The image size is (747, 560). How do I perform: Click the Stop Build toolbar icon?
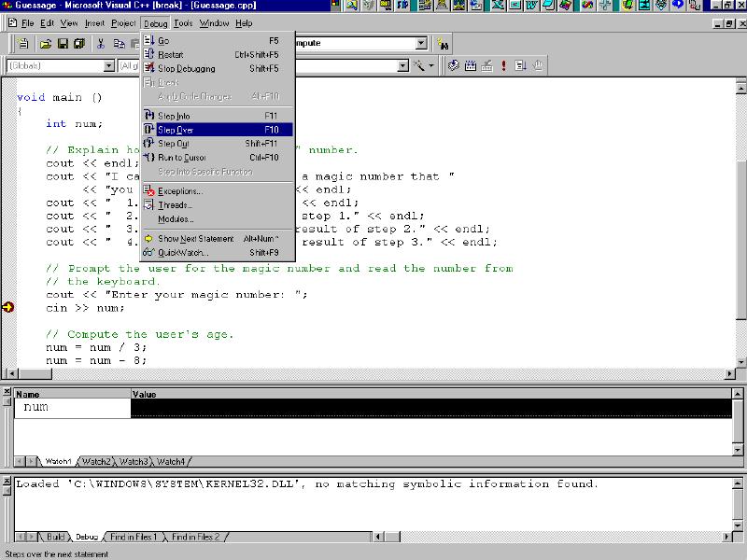pos(486,65)
